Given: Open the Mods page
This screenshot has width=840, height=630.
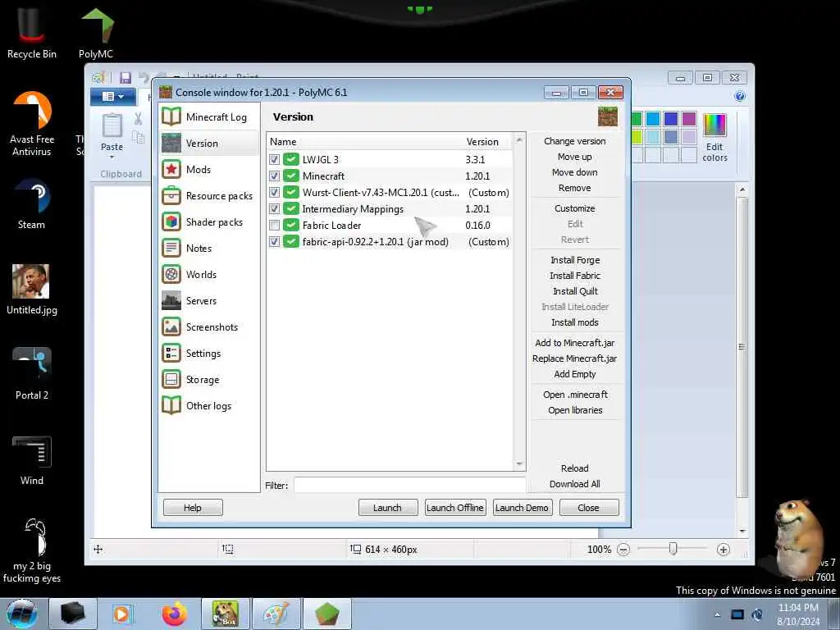Looking at the screenshot, I should [208, 169].
